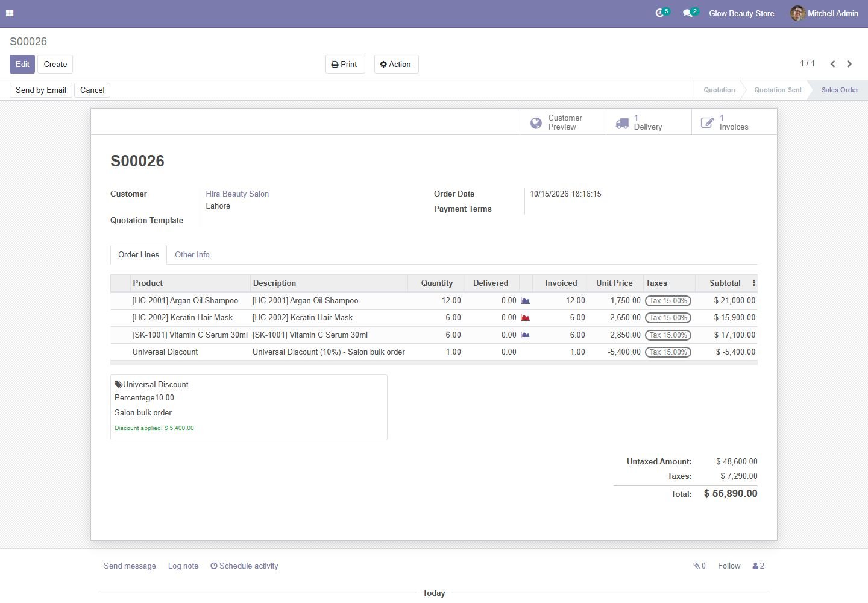The width and height of the screenshot is (868, 603).
Task: Click the S00026 breadcrumb title
Action: [28, 42]
